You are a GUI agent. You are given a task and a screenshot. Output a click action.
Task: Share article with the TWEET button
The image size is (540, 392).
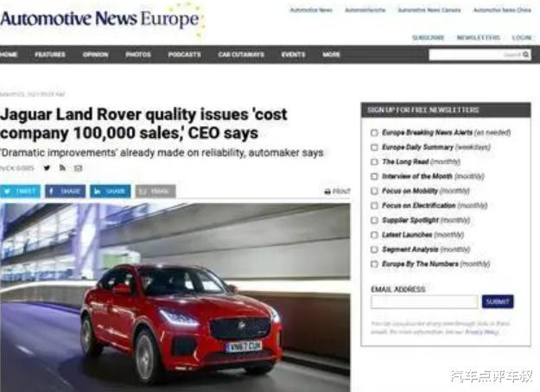[x=20, y=191]
